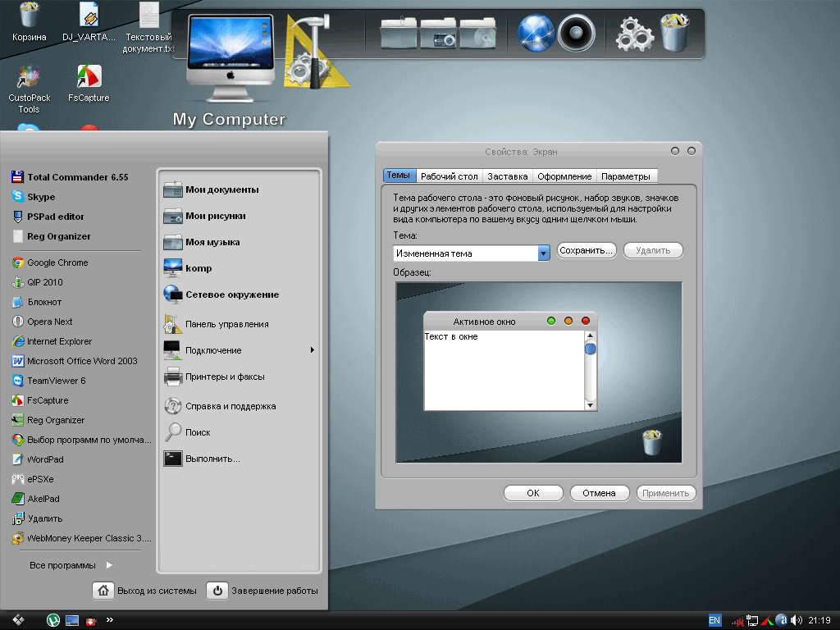Screen dimensions: 840x630
Task: Click the preview window scrollbar thumb
Action: (x=590, y=349)
